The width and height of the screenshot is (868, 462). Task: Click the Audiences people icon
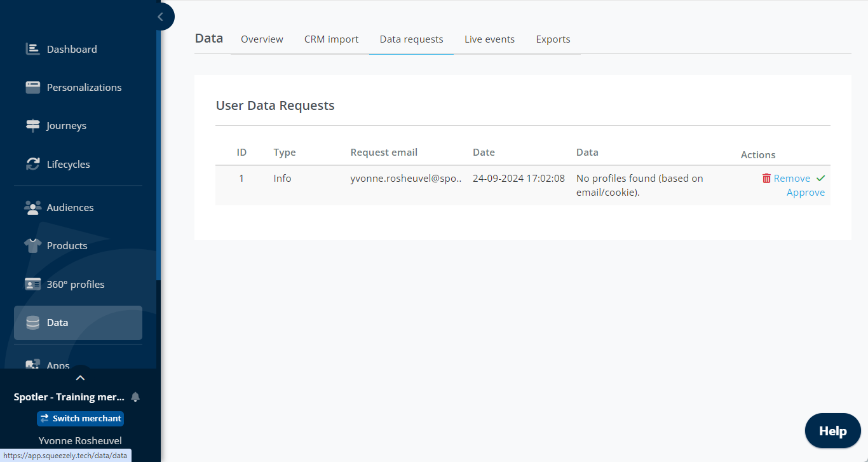click(32, 207)
